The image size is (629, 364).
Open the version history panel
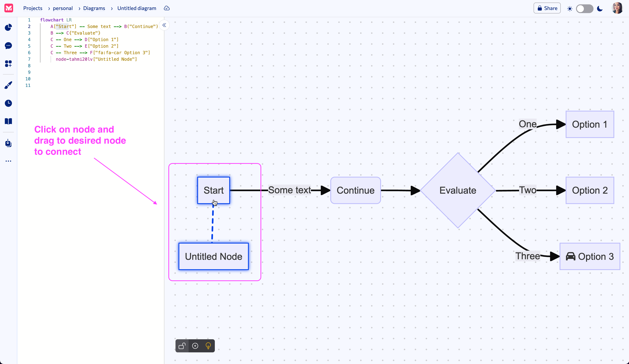pos(8,103)
